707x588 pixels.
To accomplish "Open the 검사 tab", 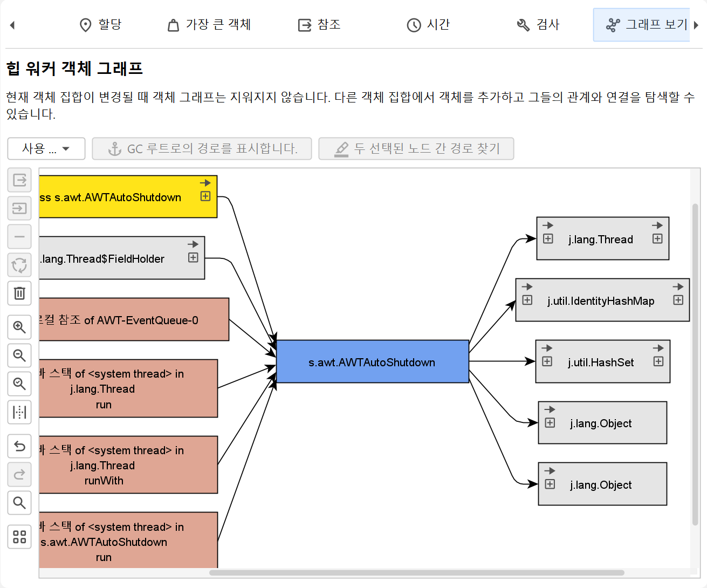I will point(538,25).
